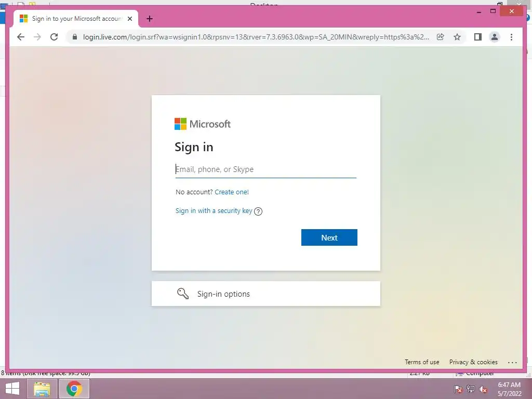Open Sign-in options
This screenshot has width=532, height=399.
(265, 294)
